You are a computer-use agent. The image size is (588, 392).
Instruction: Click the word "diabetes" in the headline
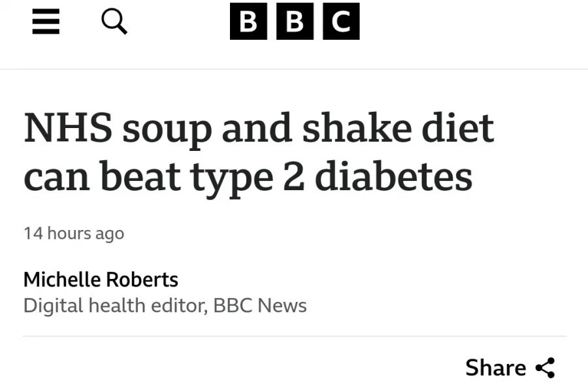tap(393, 176)
